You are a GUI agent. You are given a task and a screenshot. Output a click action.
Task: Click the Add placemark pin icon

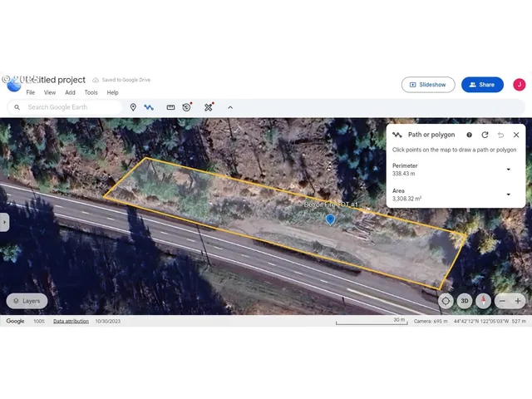(133, 107)
